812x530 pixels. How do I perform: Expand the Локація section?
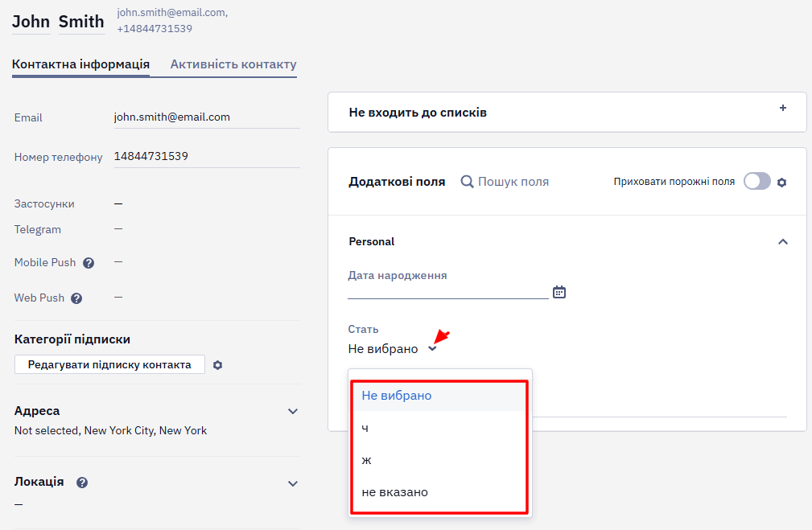[x=293, y=483]
